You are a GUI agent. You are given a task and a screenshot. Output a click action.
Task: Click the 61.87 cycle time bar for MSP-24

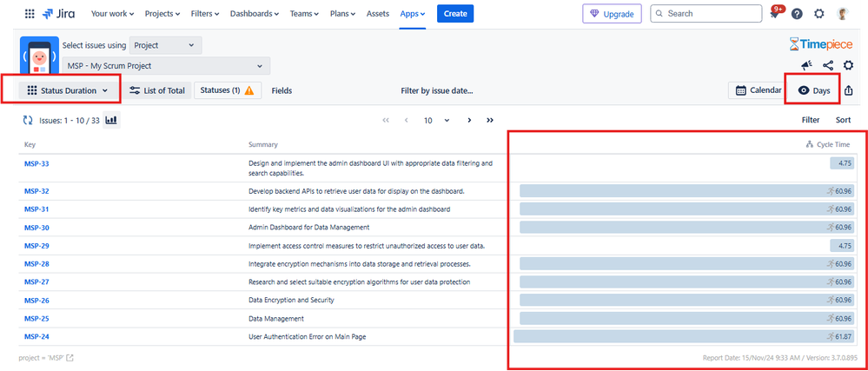pyautogui.click(x=684, y=336)
